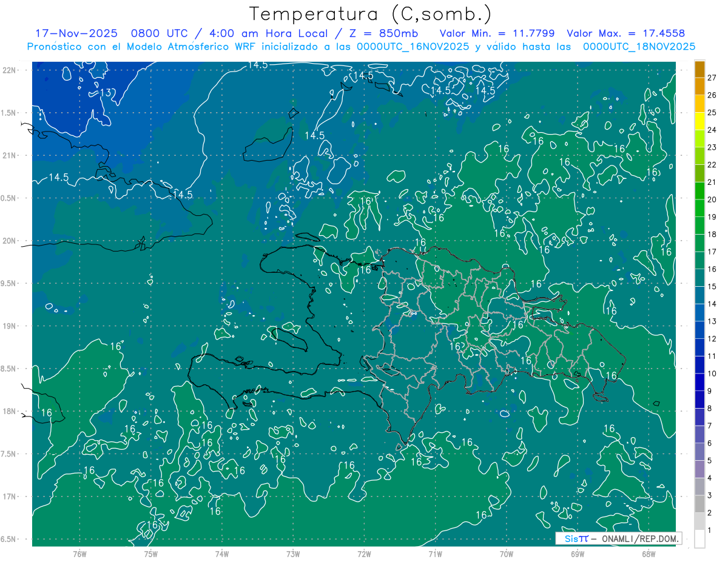Click the "74W" longitude axis label
This screenshot has width=728, height=562.
[222, 554]
